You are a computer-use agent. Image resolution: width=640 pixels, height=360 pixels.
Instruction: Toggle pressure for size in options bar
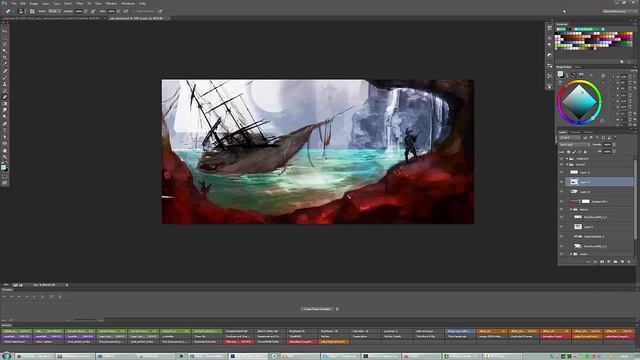coord(161,11)
